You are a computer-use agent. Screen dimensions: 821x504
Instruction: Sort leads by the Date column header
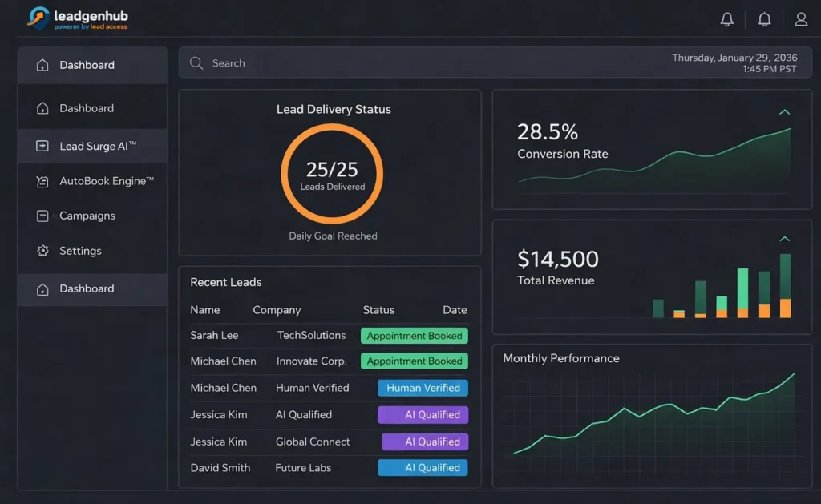(455, 310)
